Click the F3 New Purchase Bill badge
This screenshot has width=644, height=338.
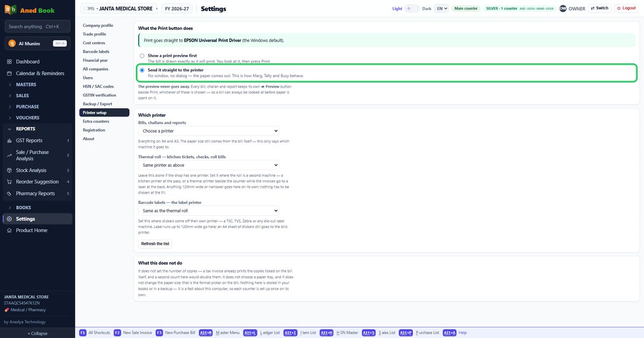tap(159, 333)
